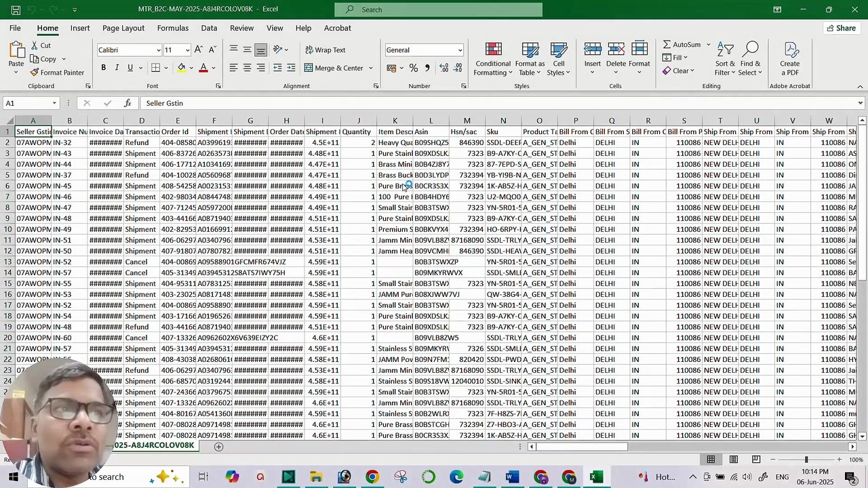868x488 pixels.
Task: Open Chrome from the taskbar
Action: coord(372,477)
